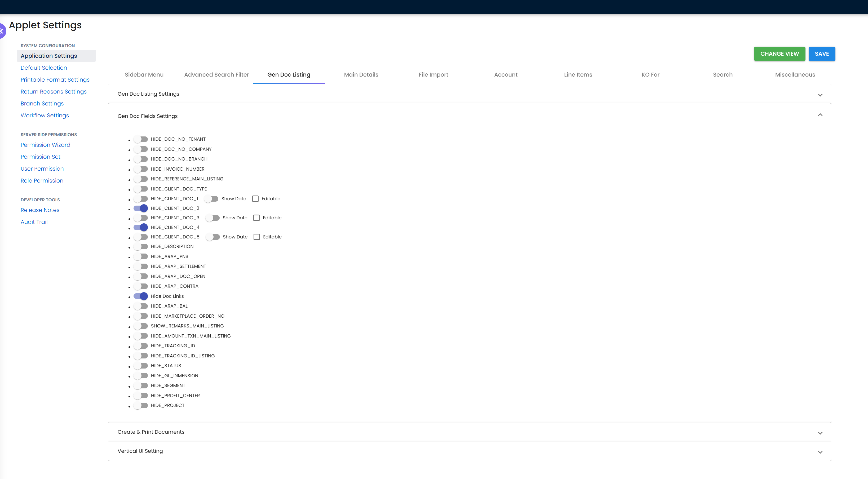Check the Editable box for HIDE_CLIENT_DOC_5

pyautogui.click(x=257, y=237)
